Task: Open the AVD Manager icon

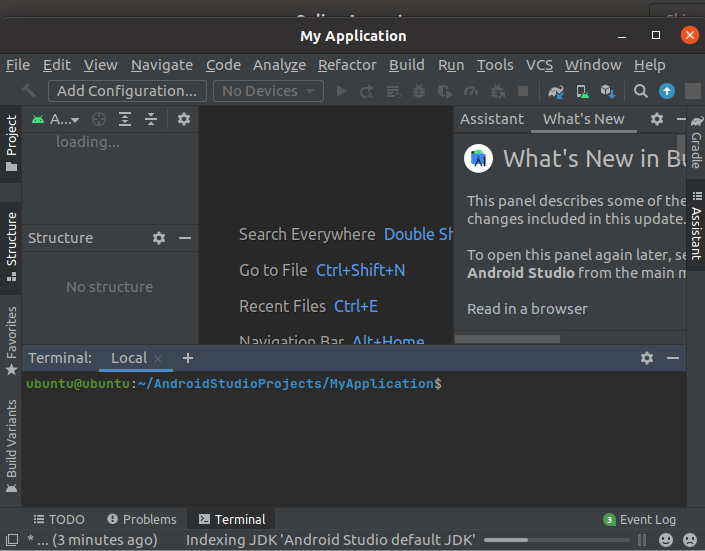Action: (582, 91)
